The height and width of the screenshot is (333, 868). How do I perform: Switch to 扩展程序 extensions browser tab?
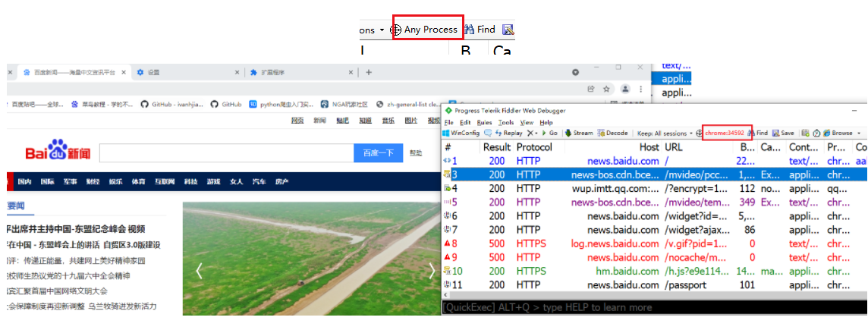[300, 73]
